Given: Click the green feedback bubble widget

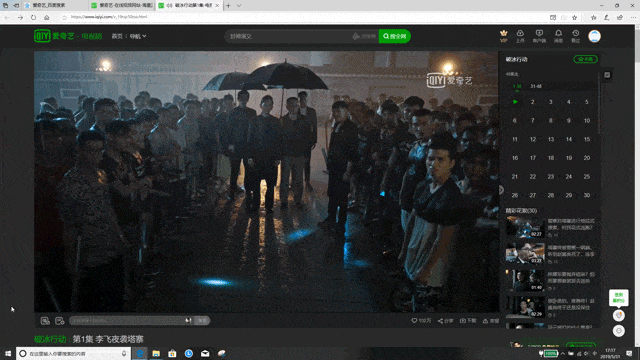Looking at the screenshot, I should click(x=618, y=298).
